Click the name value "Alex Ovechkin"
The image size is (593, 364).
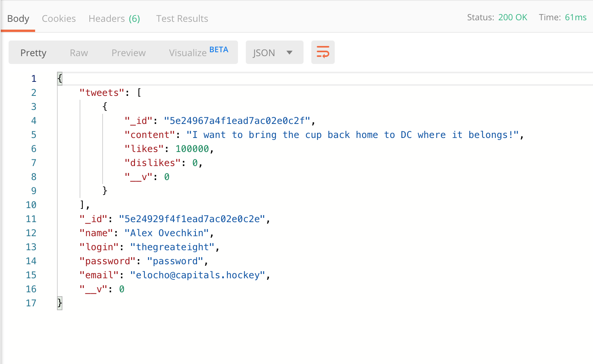coord(167,233)
